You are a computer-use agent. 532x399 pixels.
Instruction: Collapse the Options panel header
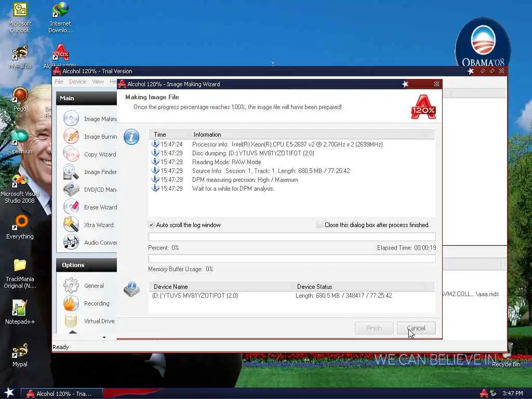[87, 265]
